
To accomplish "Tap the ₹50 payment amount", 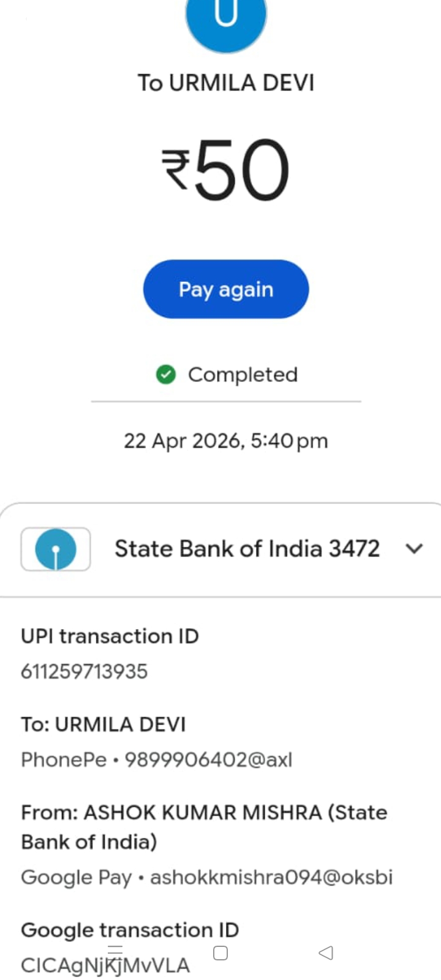I will (226, 170).
